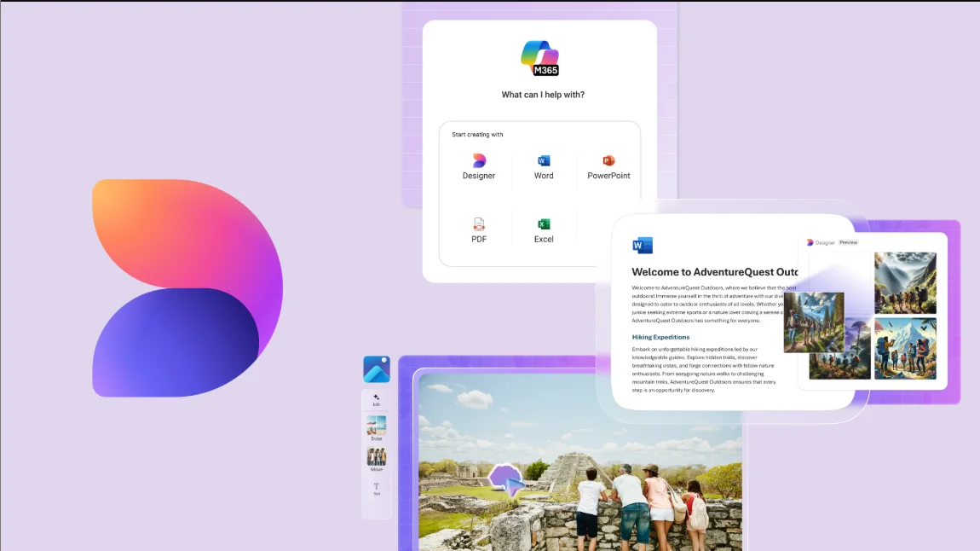
Task: Select the Move tool with people thumbnail
Action: [377, 459]
